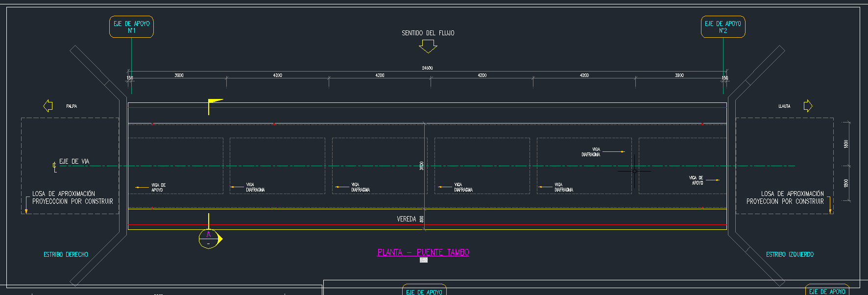Select the EJE DE APOYO N°2 label bubble
The image size is (868, 295).
click(x=723, y=27)
